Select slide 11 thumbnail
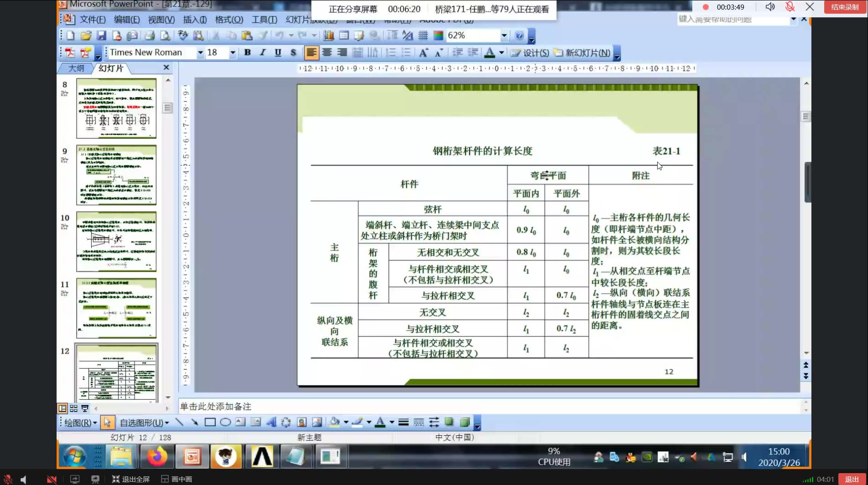 [116, 308]
